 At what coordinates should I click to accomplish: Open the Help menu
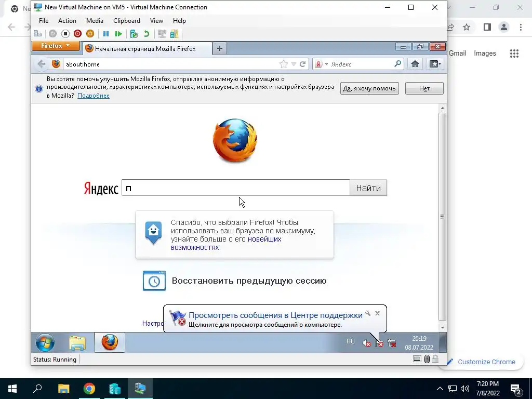(179, 21)
